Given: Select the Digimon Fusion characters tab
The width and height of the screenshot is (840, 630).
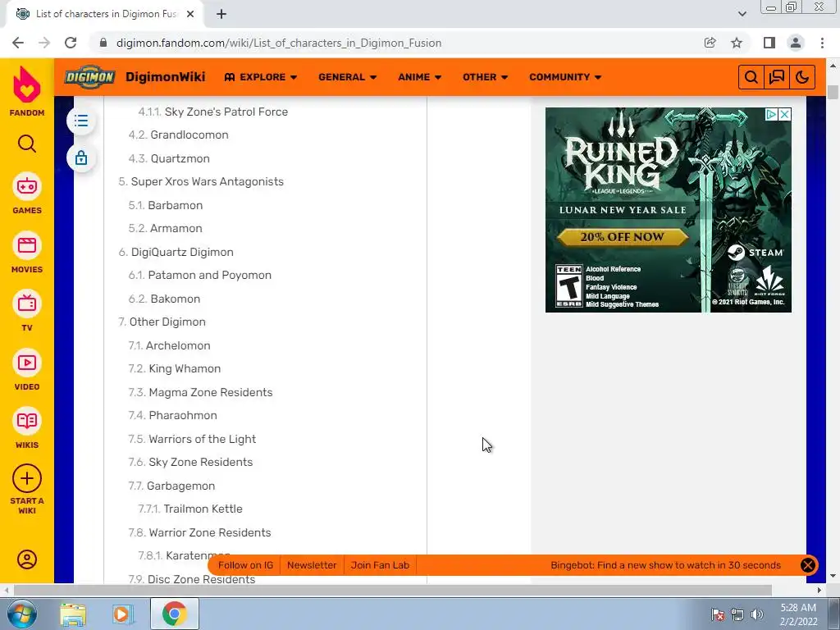Looking at the screenshot, I should [x=106, y=14].
